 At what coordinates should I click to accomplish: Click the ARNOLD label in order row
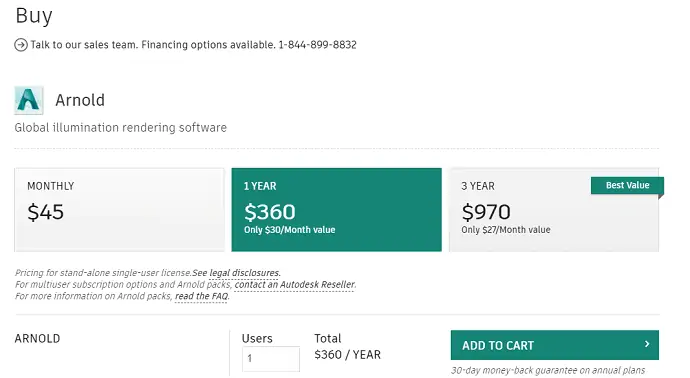click(37, 338)
